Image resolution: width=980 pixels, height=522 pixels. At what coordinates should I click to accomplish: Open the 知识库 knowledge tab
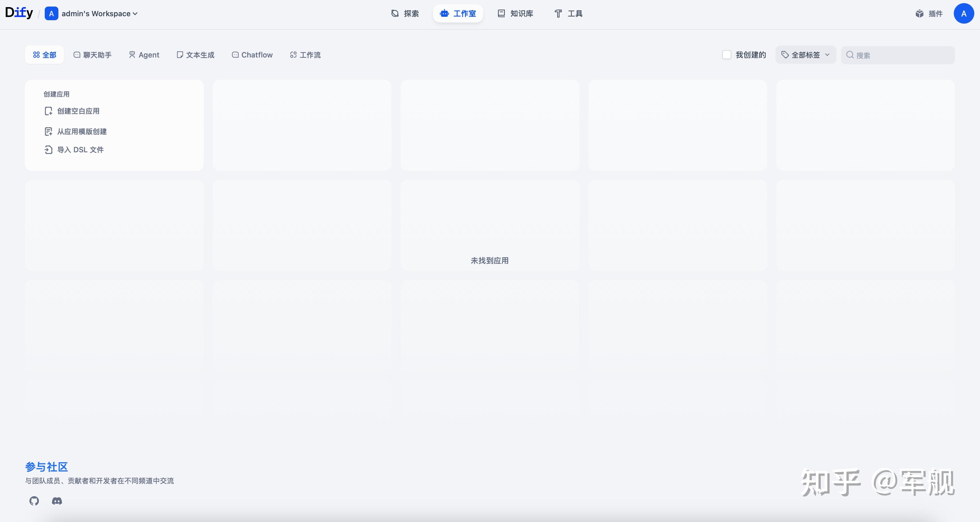click(x=515, y=14)
